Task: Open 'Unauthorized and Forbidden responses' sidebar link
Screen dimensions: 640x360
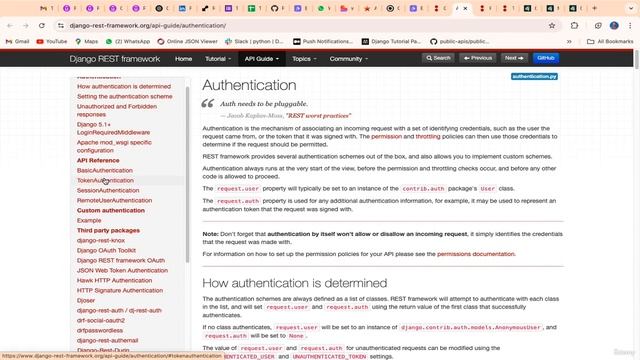Action: point(117,110)
